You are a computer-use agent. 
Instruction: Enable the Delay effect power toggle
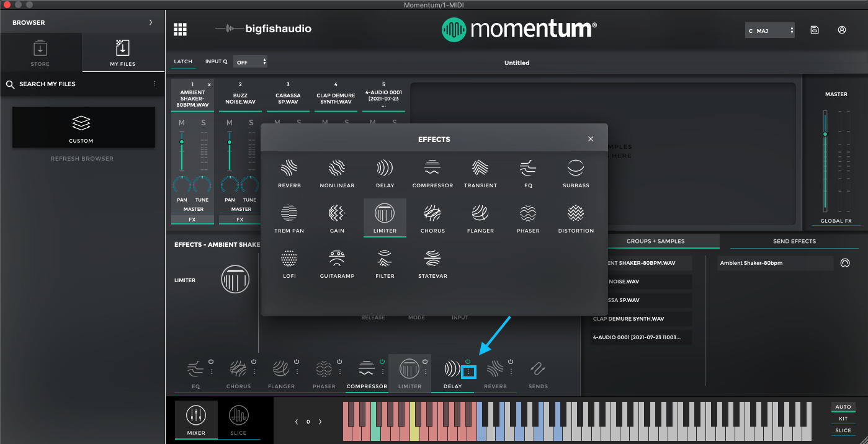pyautogui.click(x=467, y=363)
